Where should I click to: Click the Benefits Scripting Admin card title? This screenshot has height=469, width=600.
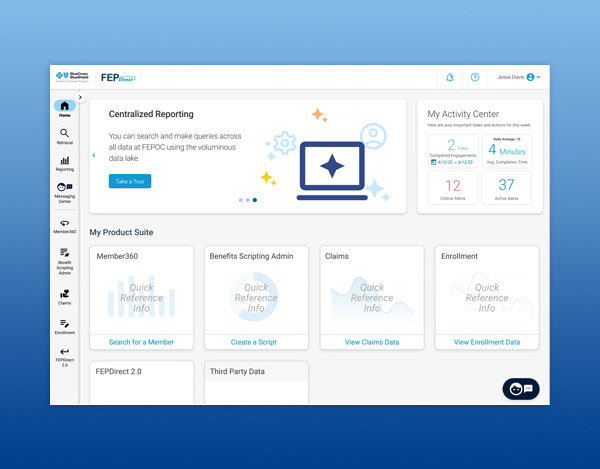point(251,256)
